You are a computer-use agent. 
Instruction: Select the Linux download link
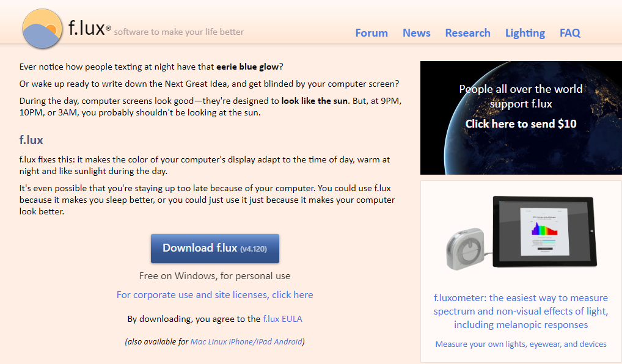217,342
